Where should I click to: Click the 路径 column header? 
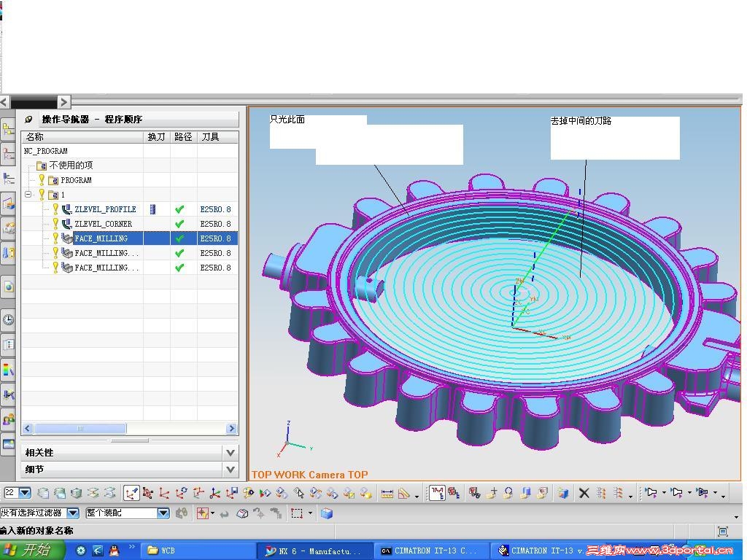tap(183, 137)
